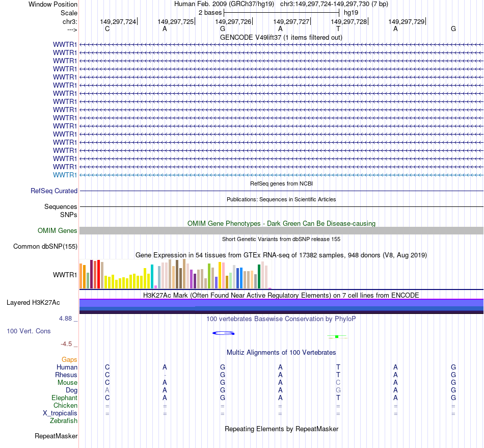
Task: Click the RefSeq Curated track label
Action: pos(53,191)
